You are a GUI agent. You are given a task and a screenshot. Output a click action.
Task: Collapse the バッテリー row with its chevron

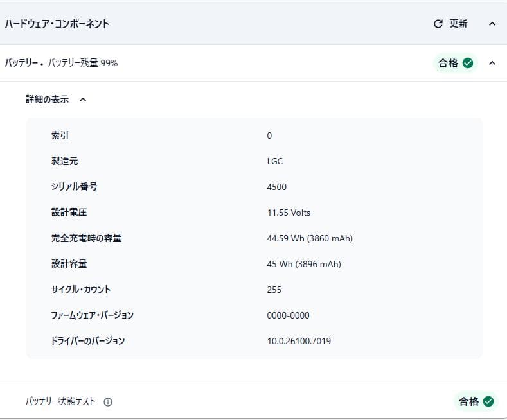[x=492, y=63]
